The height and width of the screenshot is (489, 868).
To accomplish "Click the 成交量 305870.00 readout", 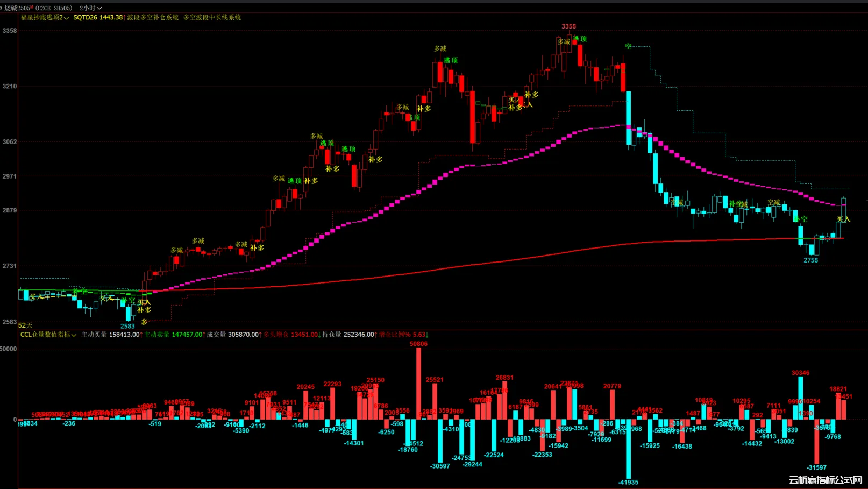I will (x=233, y=335).
